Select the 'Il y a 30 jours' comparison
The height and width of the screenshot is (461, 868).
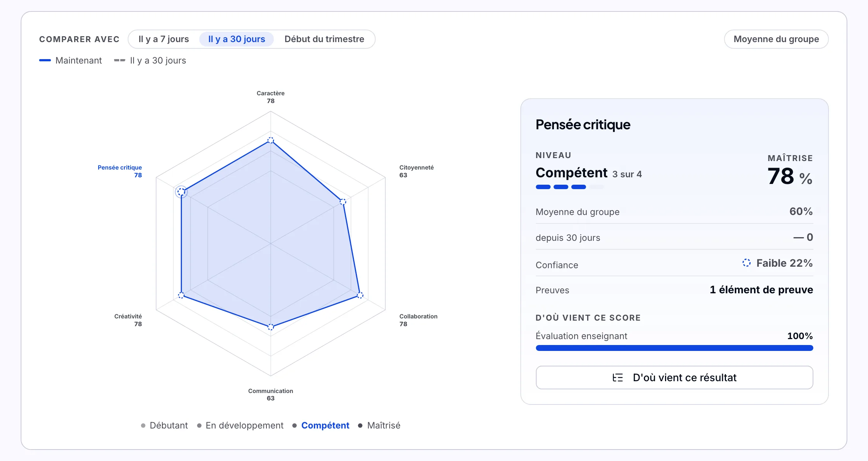click(x=237, y=39)
